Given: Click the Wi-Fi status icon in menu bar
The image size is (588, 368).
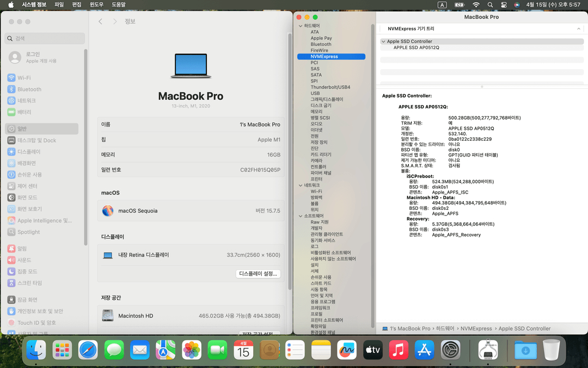Looking at the screenshot, I should (476, 4).
